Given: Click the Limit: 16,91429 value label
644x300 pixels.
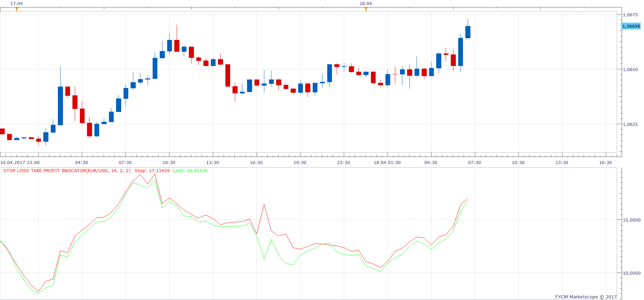Looking at the screenshot, I should (x=190, y=171).
